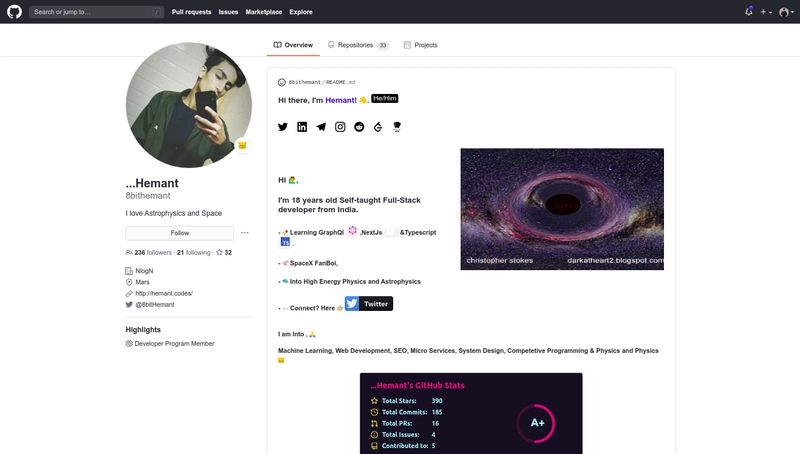This screenshot has width=800, height=454.
Task: Open the notifications bell icon
Action: (x=748, y=11)
